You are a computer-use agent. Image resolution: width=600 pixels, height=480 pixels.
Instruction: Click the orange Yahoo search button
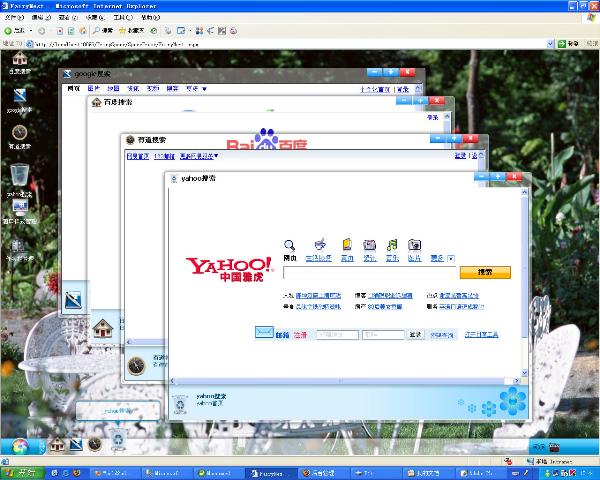click(x=485, y=273)
